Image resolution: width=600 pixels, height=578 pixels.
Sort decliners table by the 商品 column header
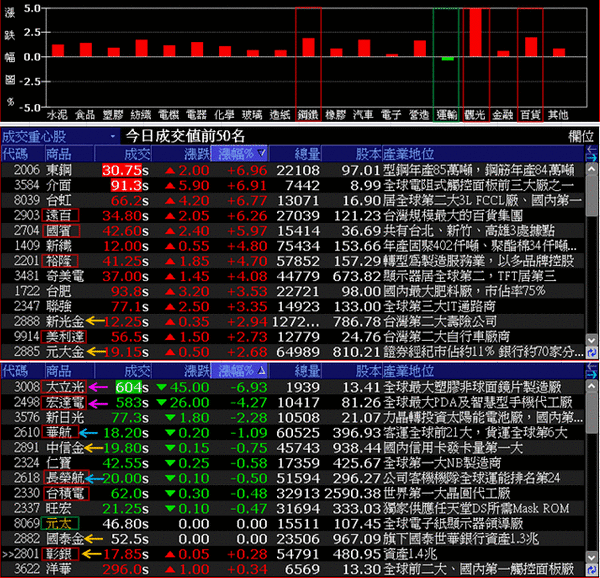click(x=59, y=371)
